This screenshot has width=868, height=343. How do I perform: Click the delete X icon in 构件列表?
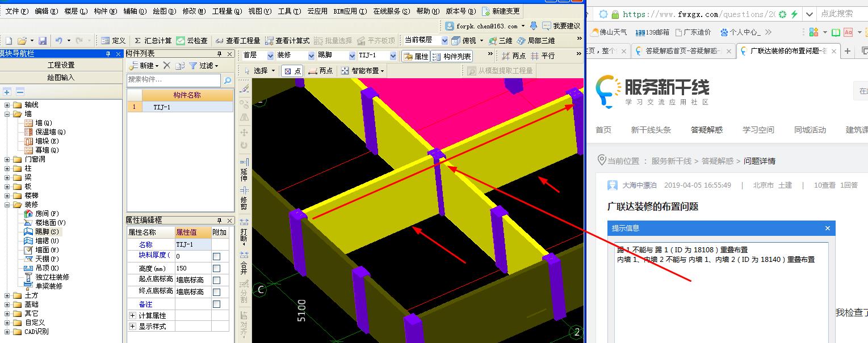click(x=167, y=66)
